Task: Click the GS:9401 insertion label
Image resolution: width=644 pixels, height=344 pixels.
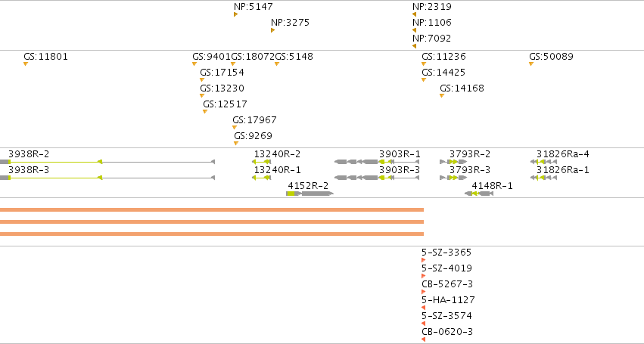Action: click(x=211, y=57)
